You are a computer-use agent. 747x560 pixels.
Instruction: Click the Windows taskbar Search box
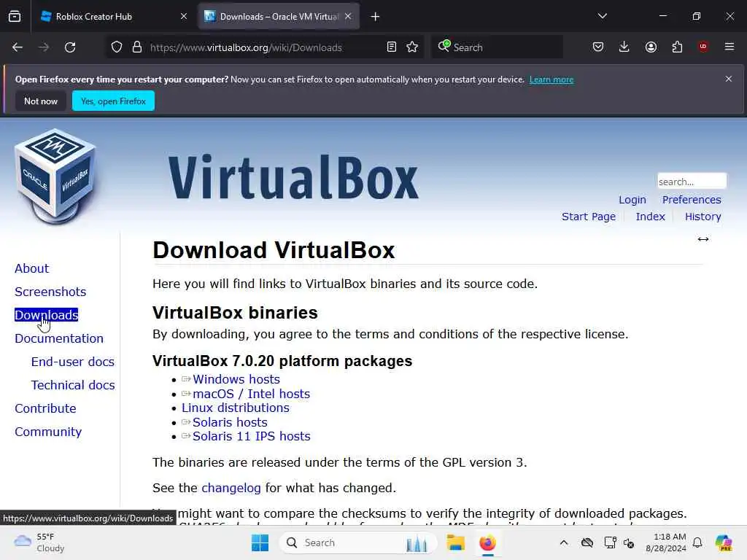coord(358,542)
